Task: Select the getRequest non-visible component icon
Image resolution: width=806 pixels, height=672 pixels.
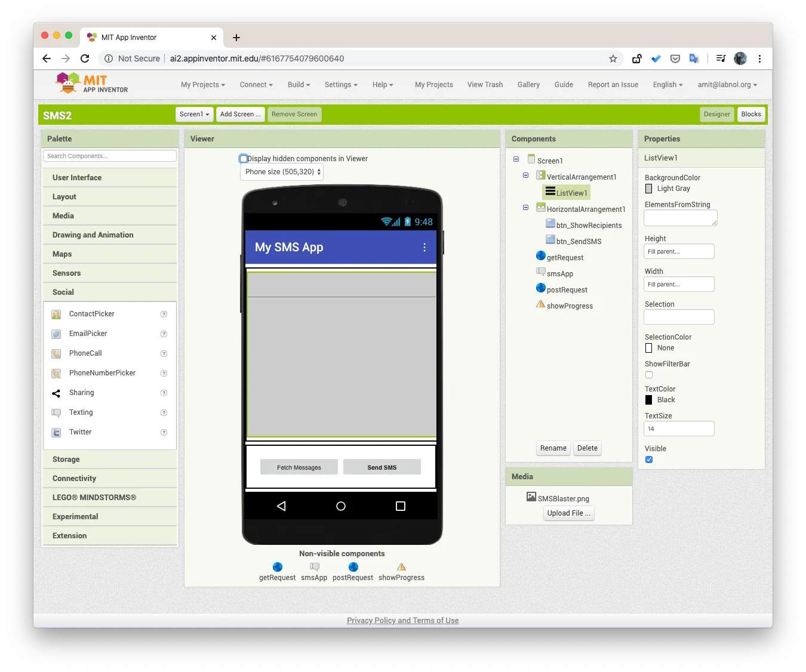Action: (276, 567)
